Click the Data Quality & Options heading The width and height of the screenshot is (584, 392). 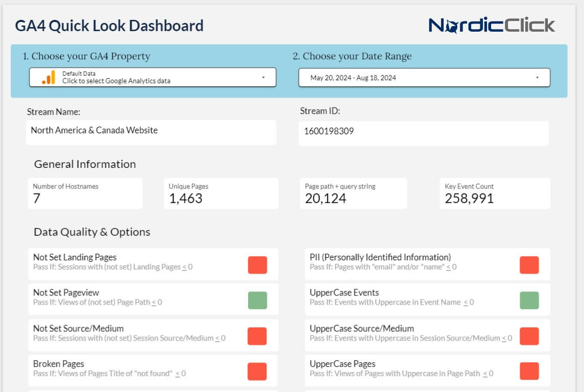point(92,232)
